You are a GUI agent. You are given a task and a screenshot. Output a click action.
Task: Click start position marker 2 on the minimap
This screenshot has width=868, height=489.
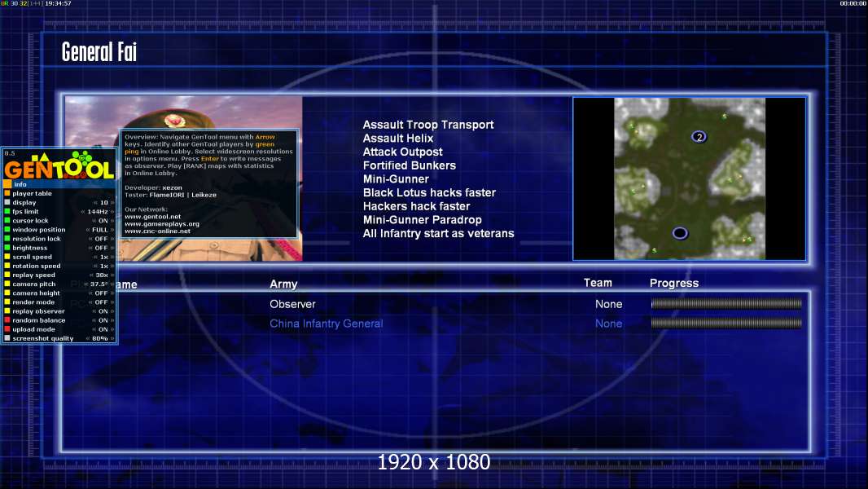coord(699,137)
